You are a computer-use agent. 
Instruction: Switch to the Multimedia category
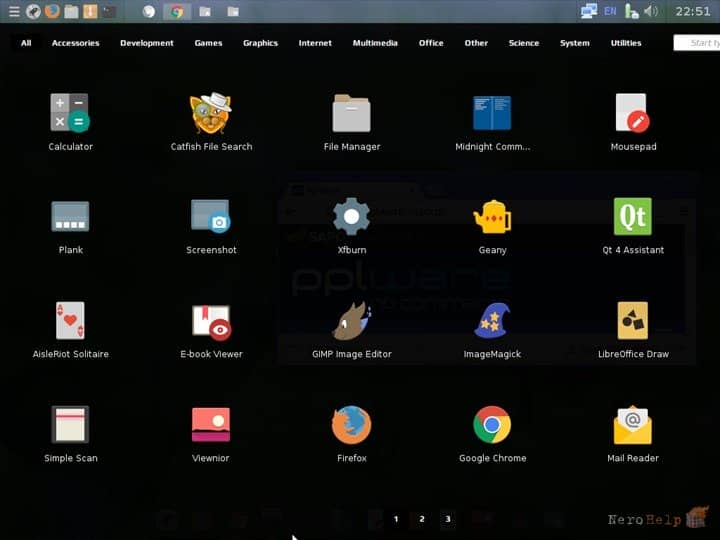point(375,43)
